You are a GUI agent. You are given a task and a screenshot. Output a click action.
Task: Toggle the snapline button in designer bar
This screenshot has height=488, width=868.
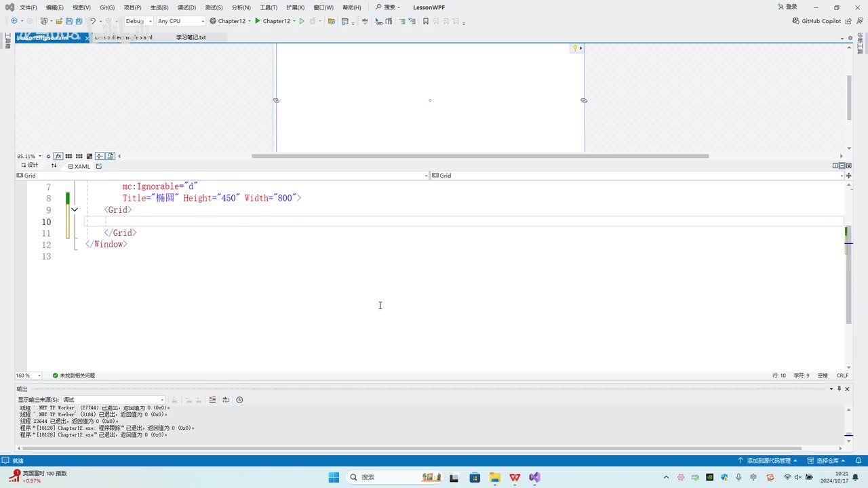[100, 156]
